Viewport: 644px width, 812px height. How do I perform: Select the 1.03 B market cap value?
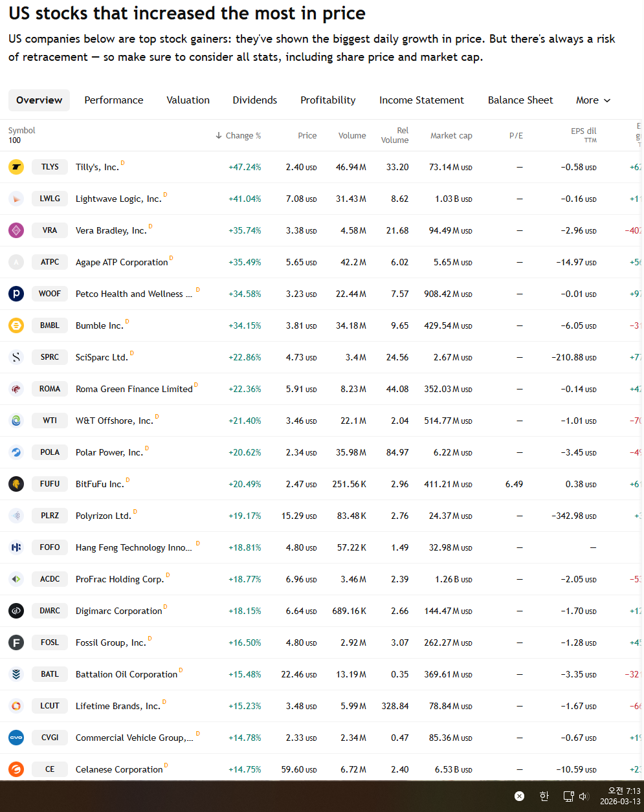tap(454, 199)
